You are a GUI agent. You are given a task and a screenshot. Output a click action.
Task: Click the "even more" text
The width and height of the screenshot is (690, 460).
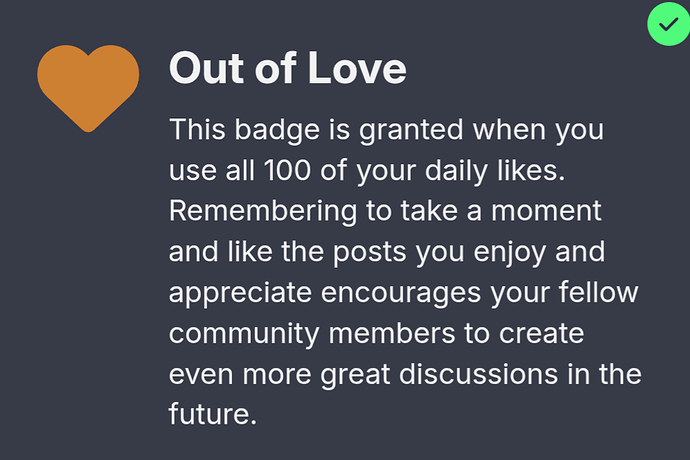240,375
